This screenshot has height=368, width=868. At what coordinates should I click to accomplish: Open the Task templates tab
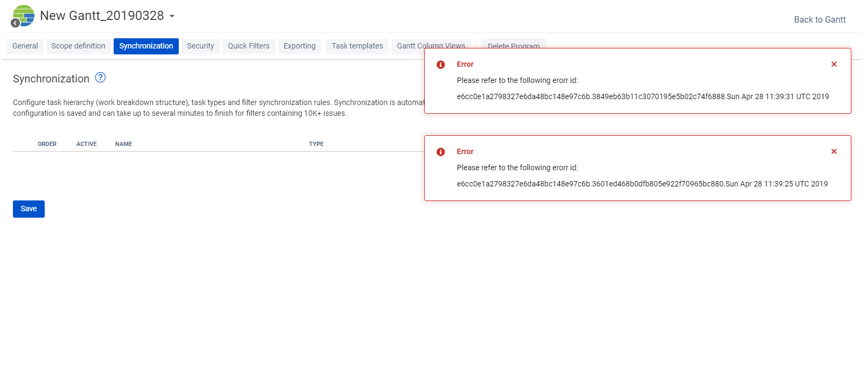pos(357,46)
